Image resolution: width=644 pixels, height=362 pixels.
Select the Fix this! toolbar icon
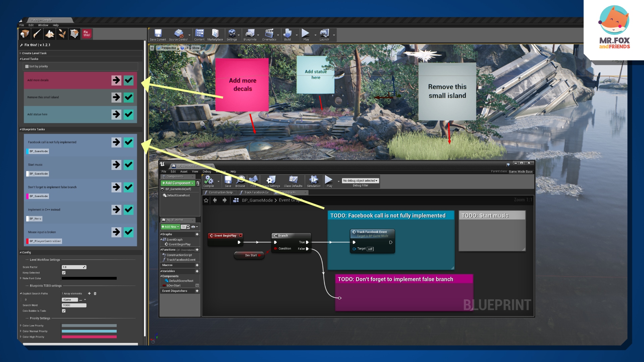click(x=87, y=34)
